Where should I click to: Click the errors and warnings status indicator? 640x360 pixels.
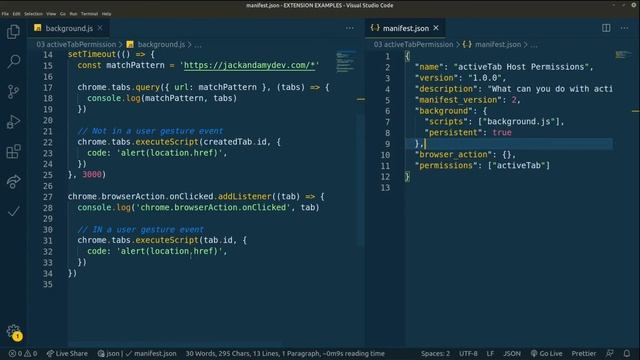point(23,353)
